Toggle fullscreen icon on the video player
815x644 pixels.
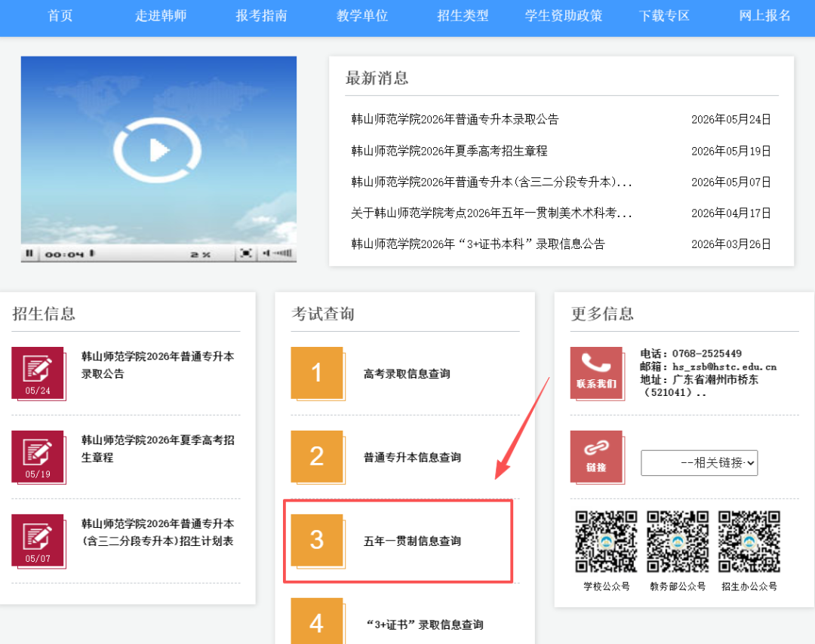[246, 253]
